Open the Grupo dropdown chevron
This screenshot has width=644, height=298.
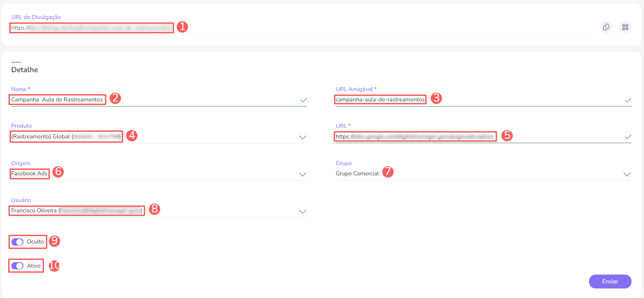[x=627, y=174]
